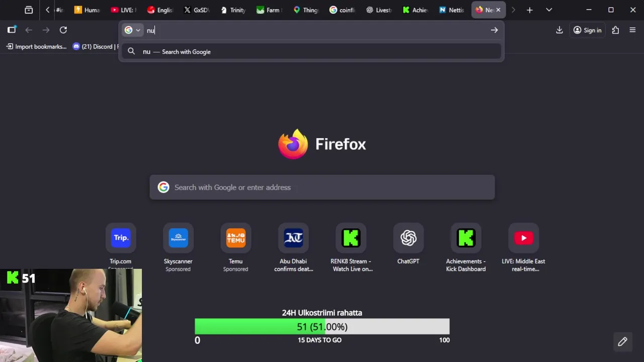The height and width of the screenshot is (362, 644).
Task: Click the '15 DAYS TO GO' text
Action: coord(319,340)
